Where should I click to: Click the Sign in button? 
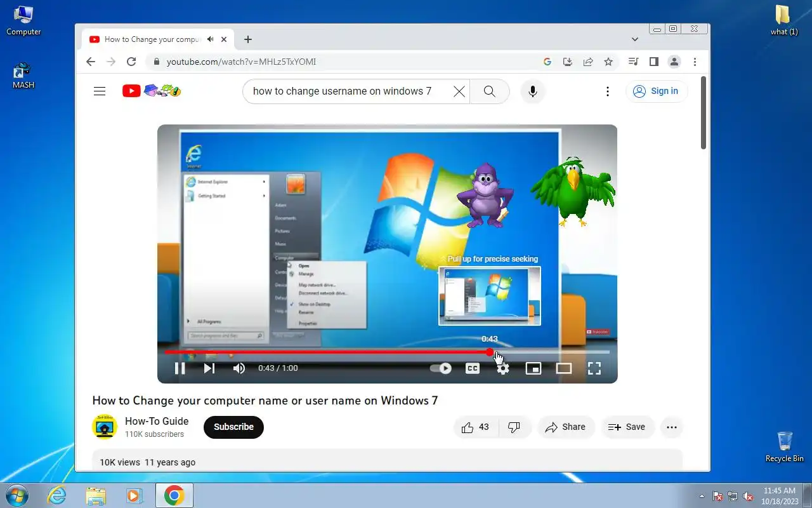(x=657, y=91)
